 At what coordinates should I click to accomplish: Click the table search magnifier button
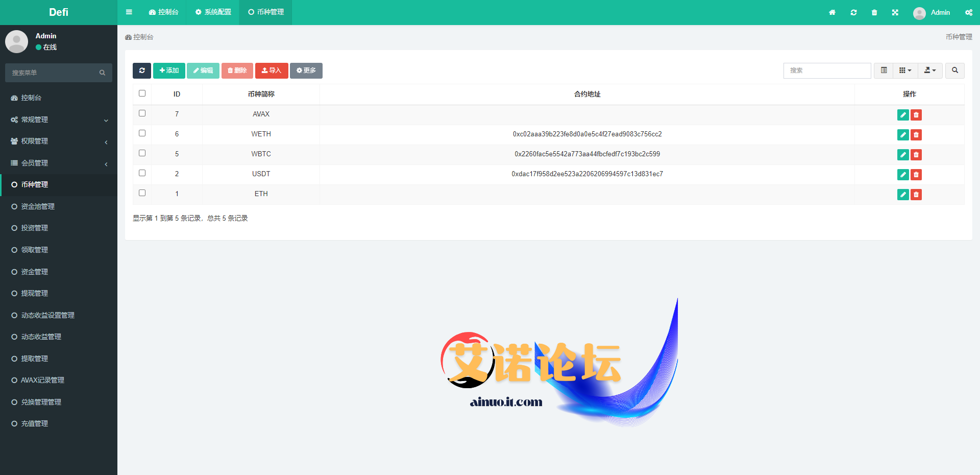click(954, 70)
